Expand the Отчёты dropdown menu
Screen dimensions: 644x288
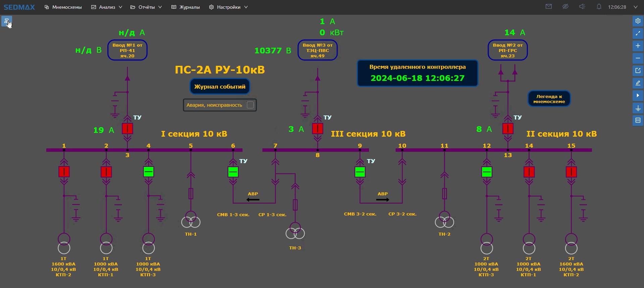click(146, 7)
